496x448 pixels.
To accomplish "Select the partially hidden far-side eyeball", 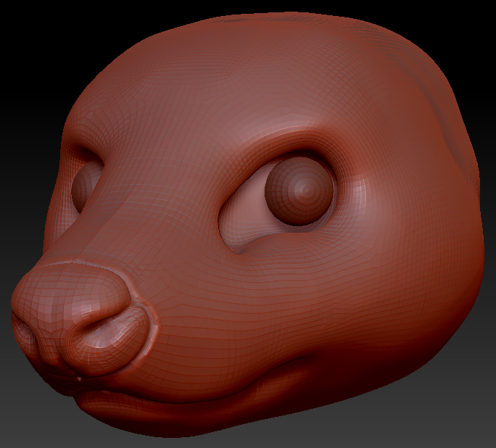I will pos(86,186).
